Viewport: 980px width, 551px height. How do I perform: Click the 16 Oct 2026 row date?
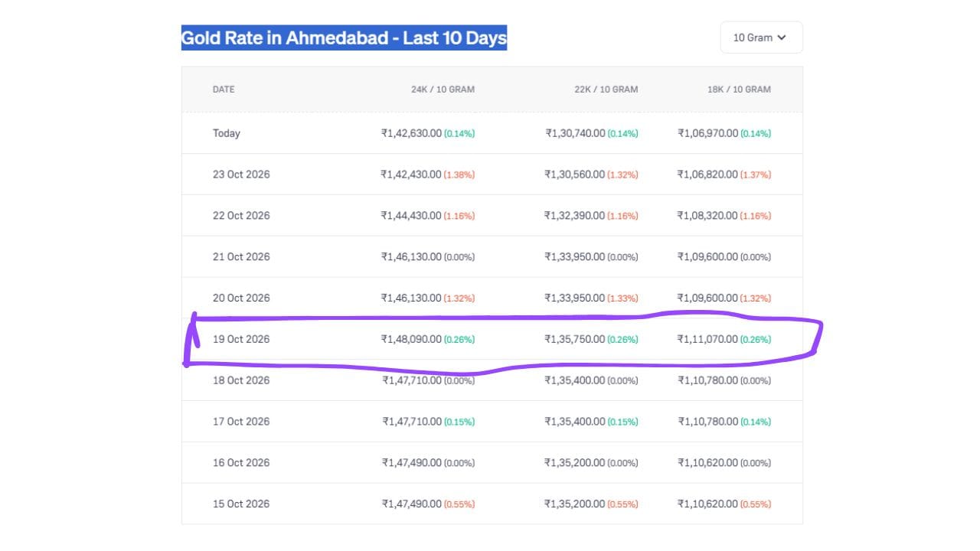241,463
